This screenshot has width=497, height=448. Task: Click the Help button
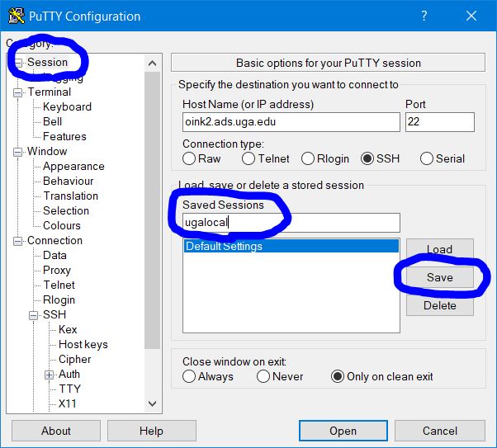click(x=152, y=431)
